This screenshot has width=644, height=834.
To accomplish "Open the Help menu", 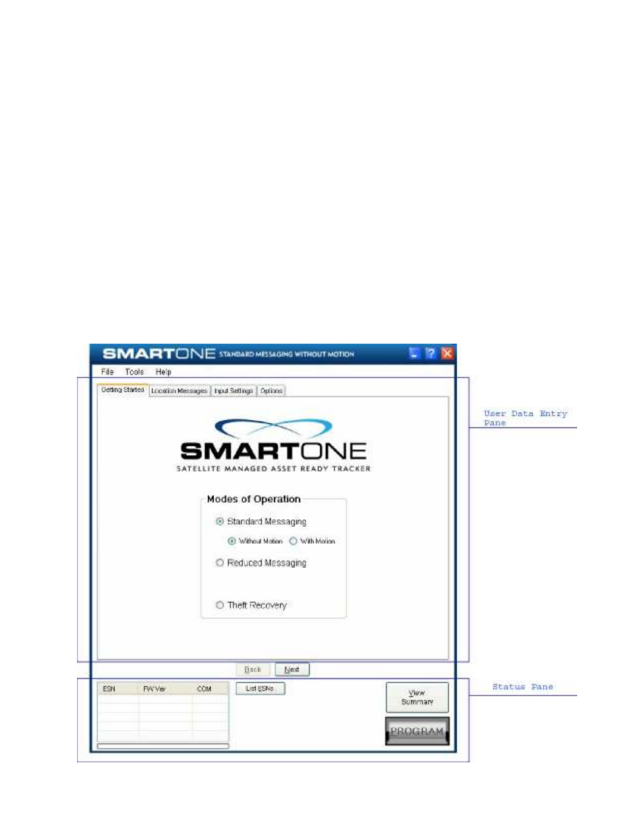I will click(163, 371).
